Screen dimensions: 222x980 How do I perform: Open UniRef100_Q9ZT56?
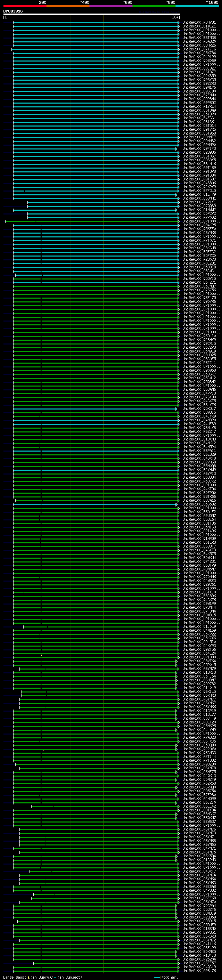click(199, 649)
